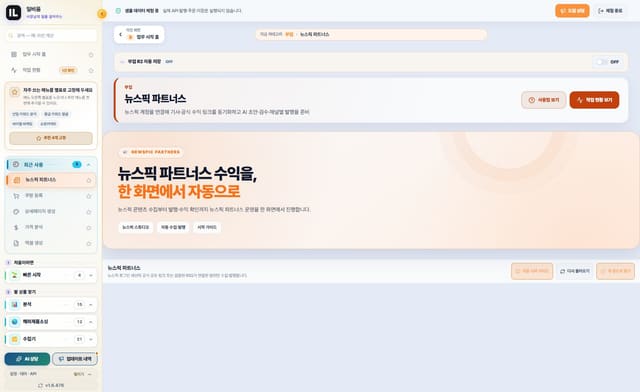Click the small icon before 부업 자동 저장 label
Screen dimensions: 640x392
122,62
